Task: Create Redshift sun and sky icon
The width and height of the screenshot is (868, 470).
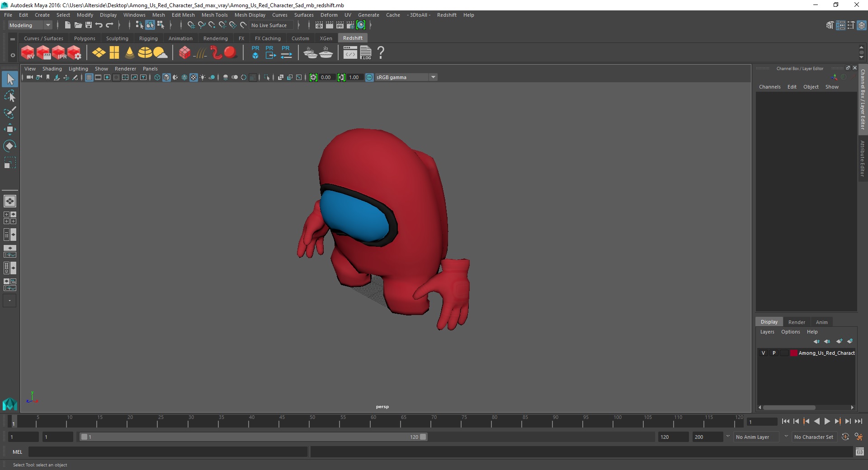Action: point(160,53)
